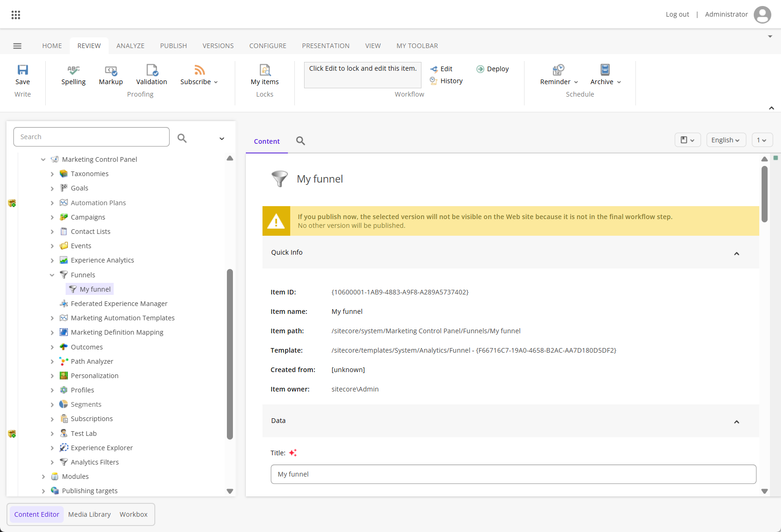Switch to the HOME ribbon tab
This screenshot has height=532, width=781.
click(52, 46)
